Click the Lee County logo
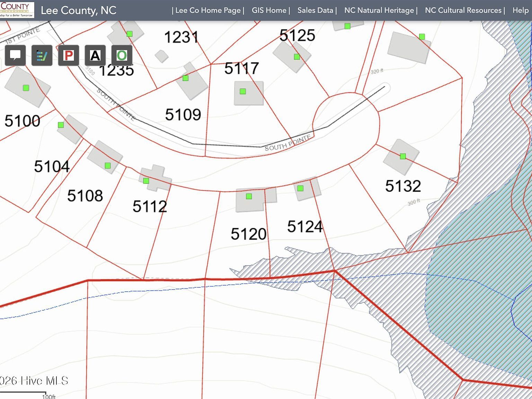The image size is (532, 399). click(17, 10)
